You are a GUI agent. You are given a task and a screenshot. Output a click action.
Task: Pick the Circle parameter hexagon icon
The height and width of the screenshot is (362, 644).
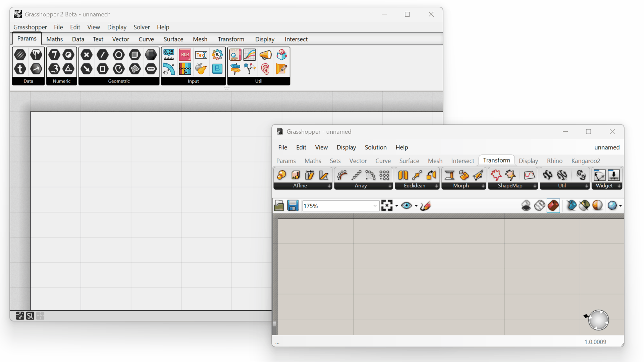point(119,55)
